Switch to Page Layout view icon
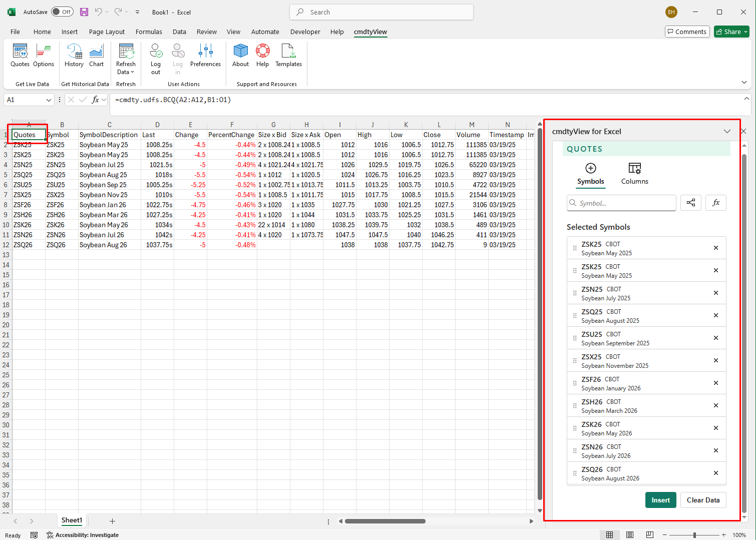The width and height of the screenshot is (756, 540). coord(630,535)
